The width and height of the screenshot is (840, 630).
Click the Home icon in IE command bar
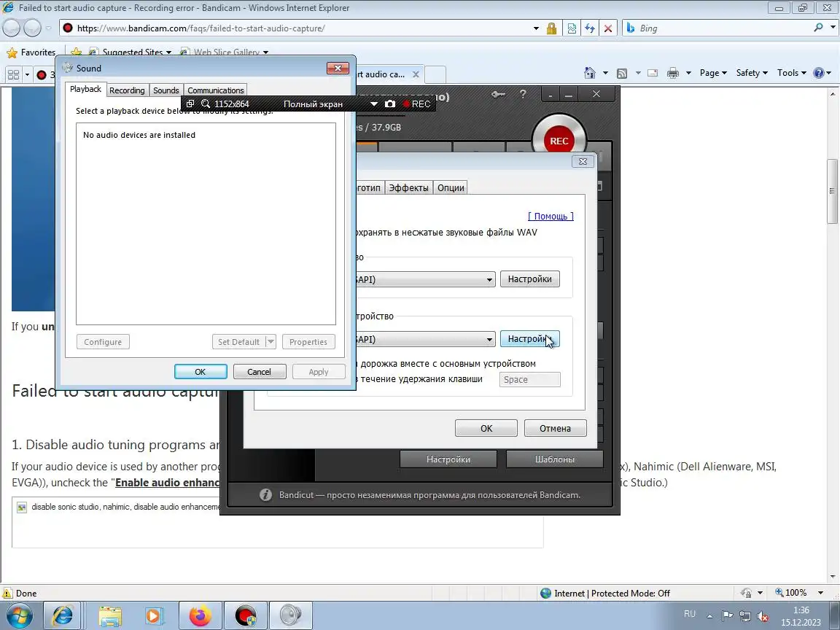tap(590, 73)
